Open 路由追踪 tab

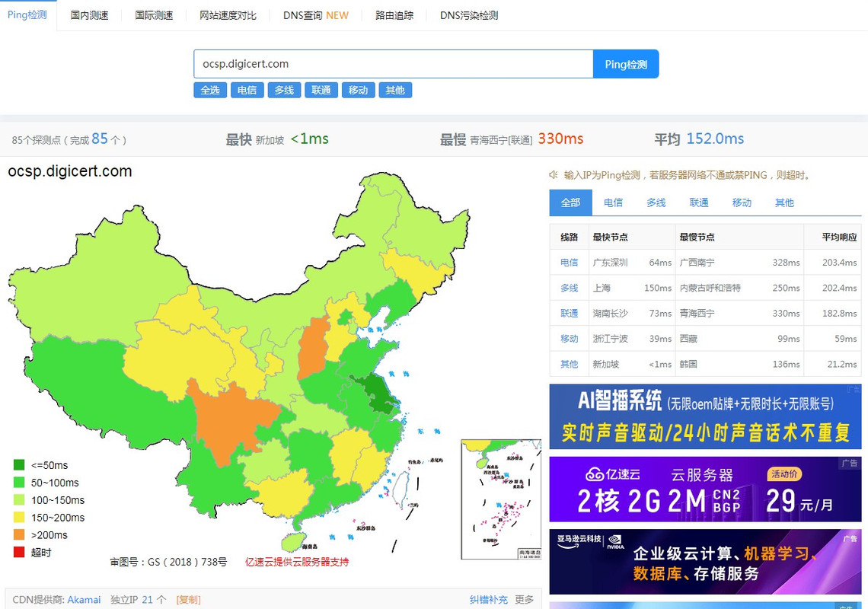point(394,15)
